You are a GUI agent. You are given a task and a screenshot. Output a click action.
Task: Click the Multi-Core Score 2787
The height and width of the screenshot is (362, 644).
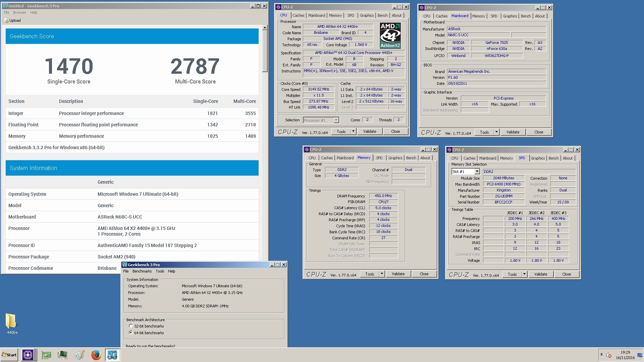[x=195, y=66]
